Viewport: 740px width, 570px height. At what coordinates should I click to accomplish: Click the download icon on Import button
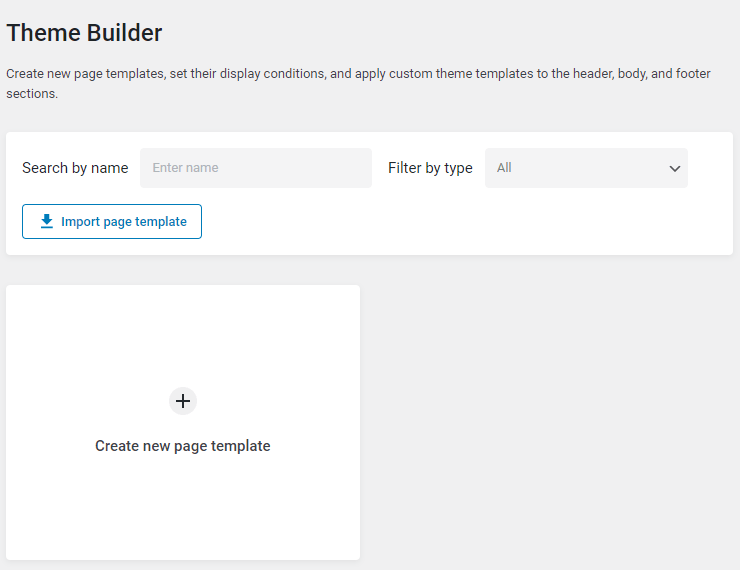tap(47, 221)
